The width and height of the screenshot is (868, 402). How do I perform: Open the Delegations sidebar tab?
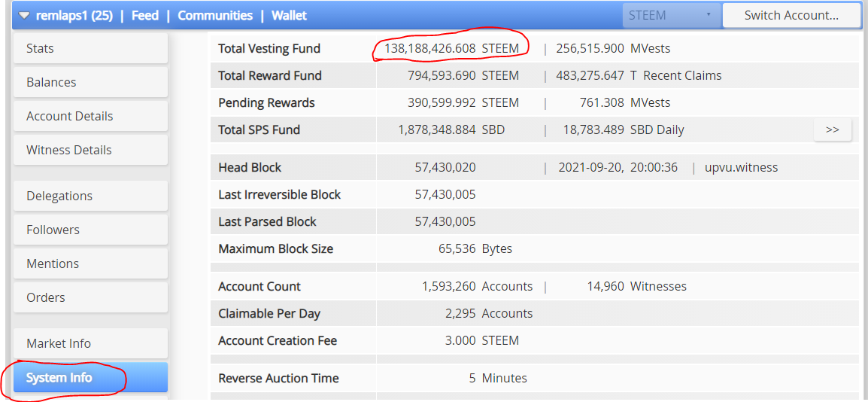[x=90, y=196]
